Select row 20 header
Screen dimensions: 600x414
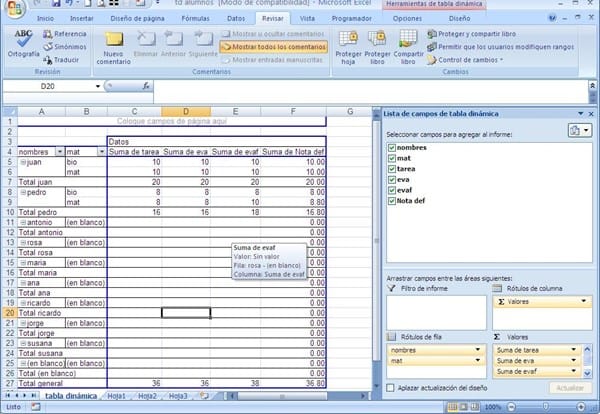point(10,313)
